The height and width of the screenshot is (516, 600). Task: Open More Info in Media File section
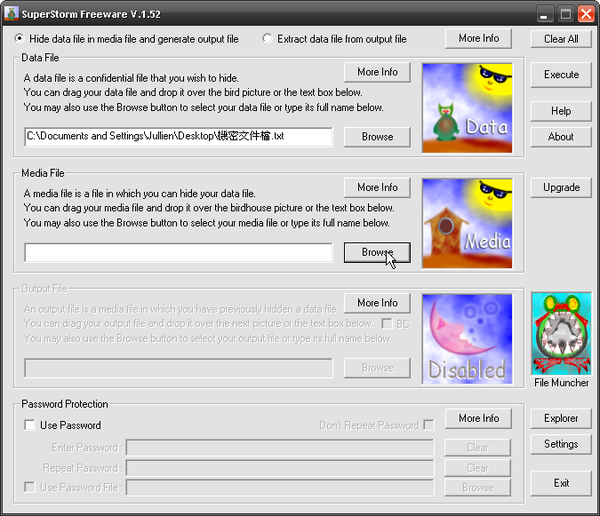pos(377,187)
